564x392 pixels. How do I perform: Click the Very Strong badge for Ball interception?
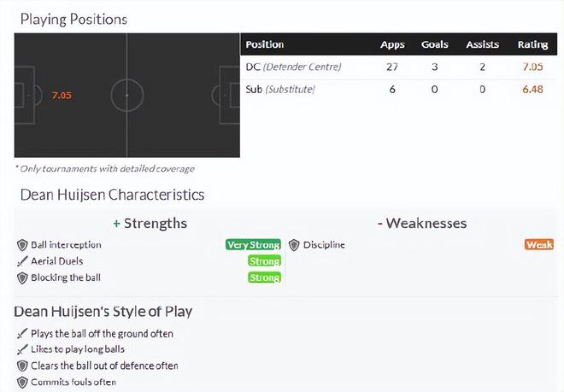[253, 245]
